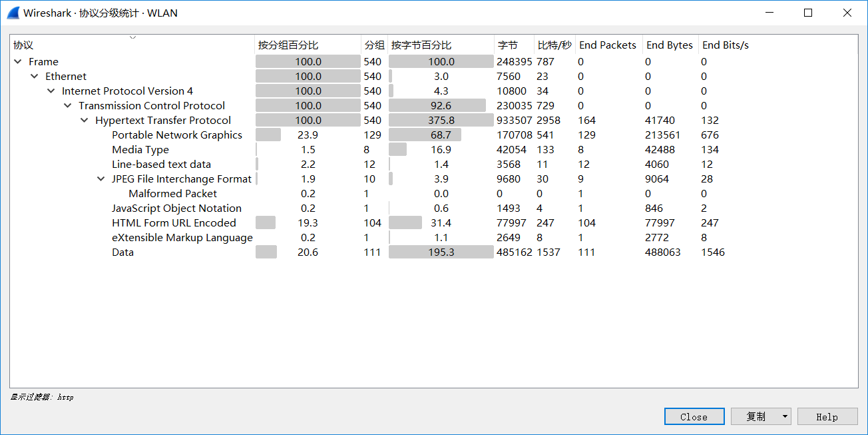Collapse the Internet Protocol Version 4 node
Viewport: 868px width, 435px height.
(51, 91)
